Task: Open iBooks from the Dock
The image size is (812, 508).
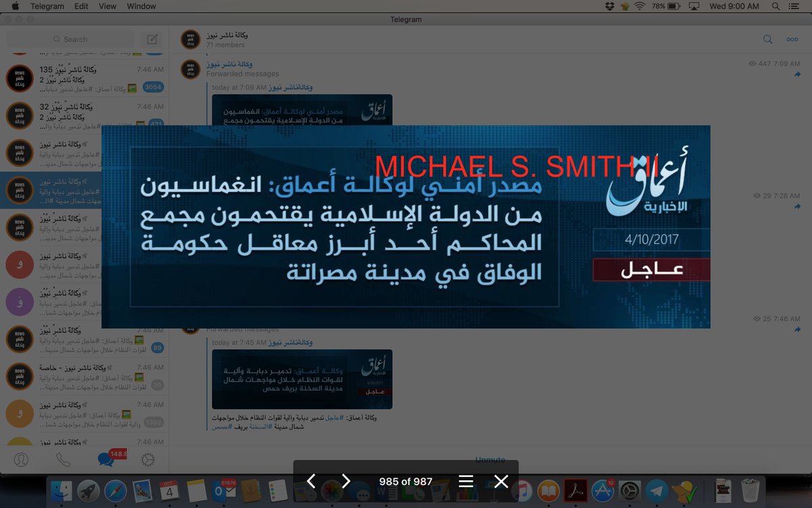Action: (549, 491)
